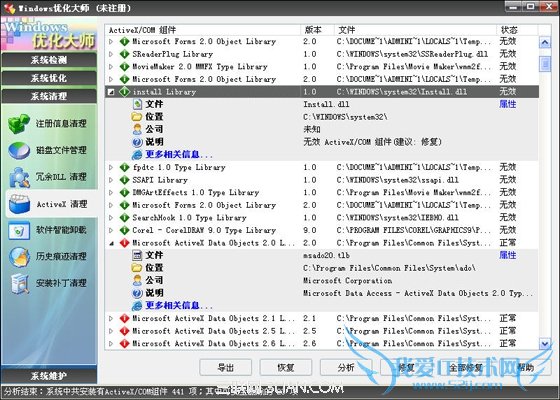560x400 pixels.
Task: Click the 公司 person icon beside 未知
Action: (x=137, y=129)
